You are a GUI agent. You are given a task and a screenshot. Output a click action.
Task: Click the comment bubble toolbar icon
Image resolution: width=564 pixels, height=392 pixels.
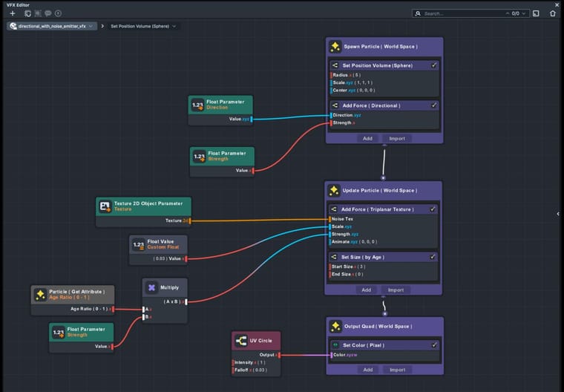[47, 13]
